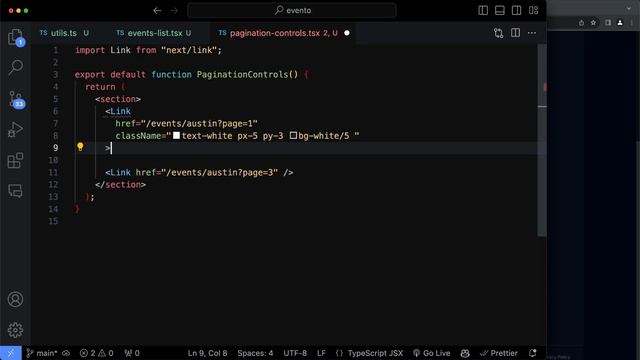Open the Search view in activity bar
Screen dimensions: 640x360
coord(16,68)
